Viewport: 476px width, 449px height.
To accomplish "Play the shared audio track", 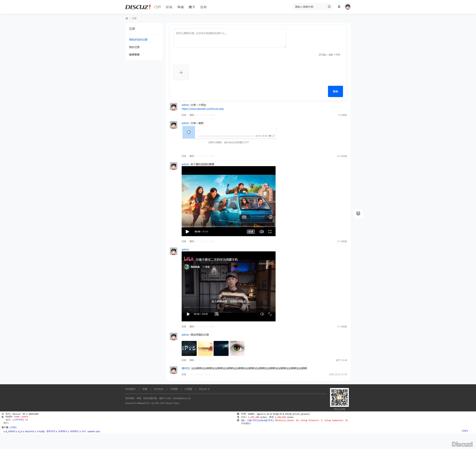I will (188, 132).
